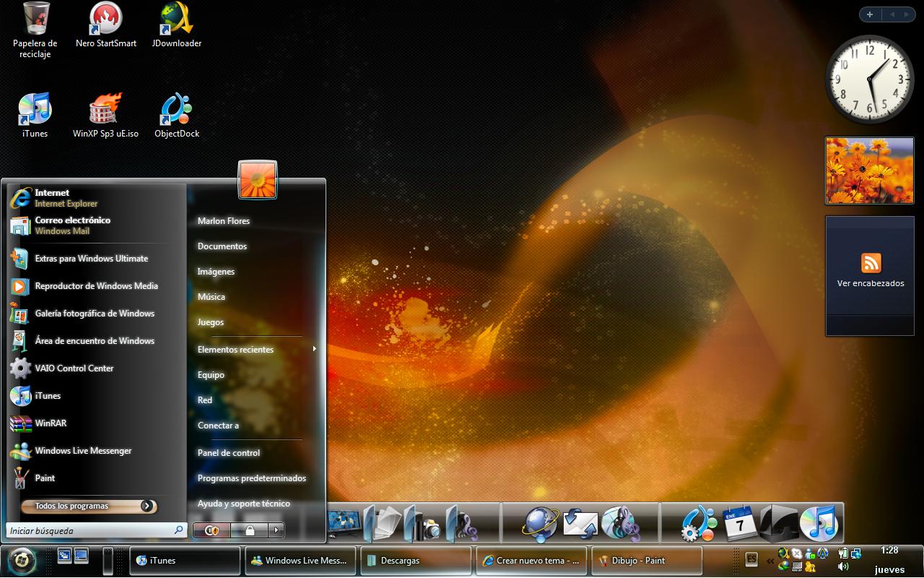Click ES language bar indicator

point(751,559)
